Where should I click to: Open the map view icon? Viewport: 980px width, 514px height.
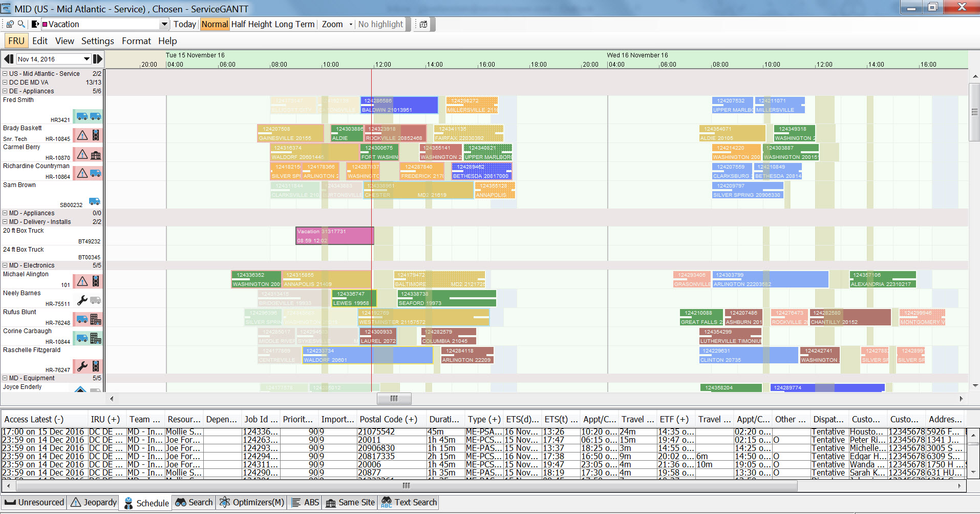[x=423, y=24]
